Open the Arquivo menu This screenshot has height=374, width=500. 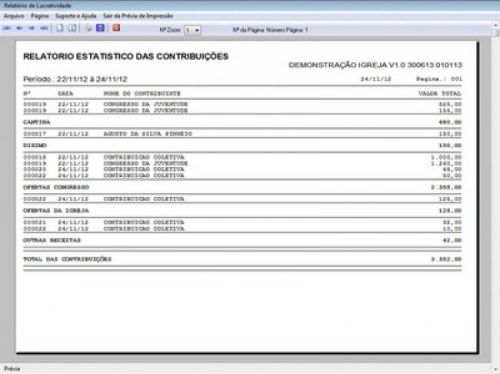(x=14, y=16)
